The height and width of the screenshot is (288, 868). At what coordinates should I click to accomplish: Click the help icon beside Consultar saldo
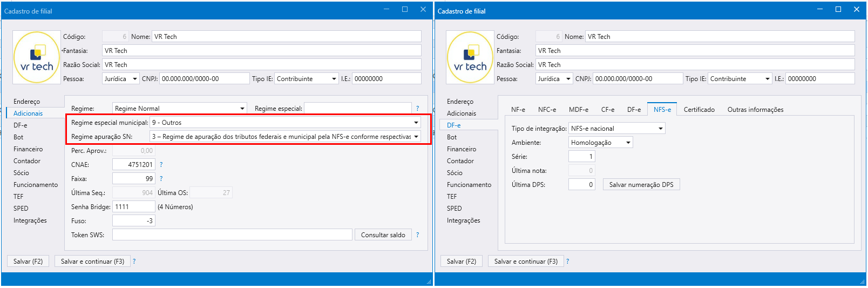coord(417,235)
